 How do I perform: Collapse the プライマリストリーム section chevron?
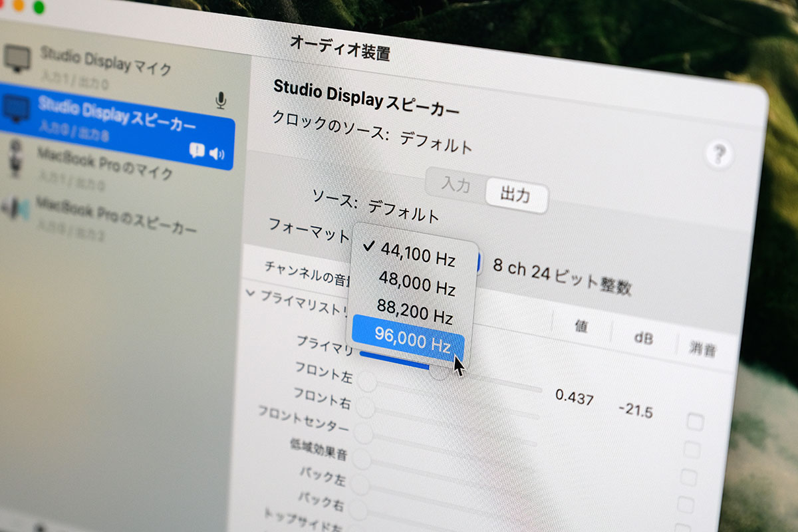click(251, 292)
